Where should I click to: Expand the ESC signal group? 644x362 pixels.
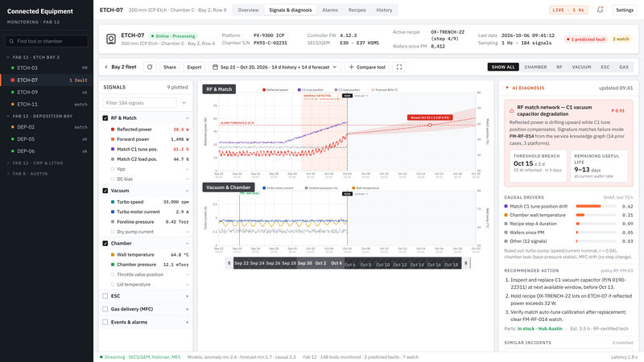[x=187, y=296]
